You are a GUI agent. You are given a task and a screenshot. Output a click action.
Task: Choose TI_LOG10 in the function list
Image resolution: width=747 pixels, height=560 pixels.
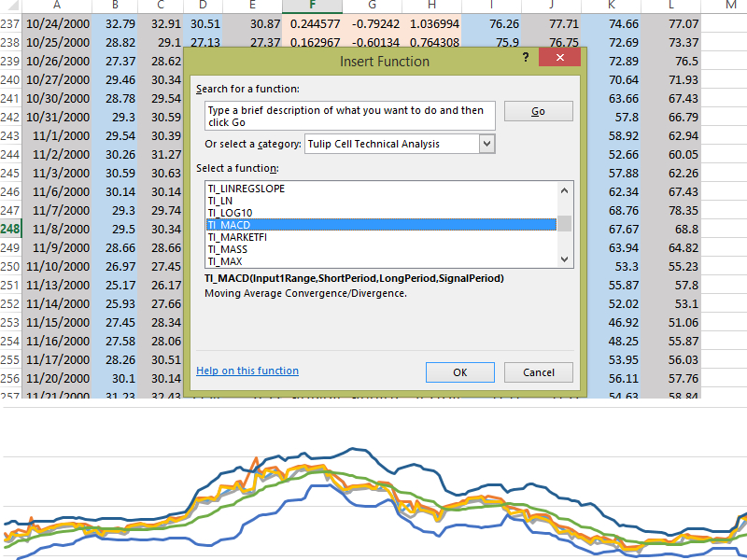pyautogui.click(x=230, y=213)
